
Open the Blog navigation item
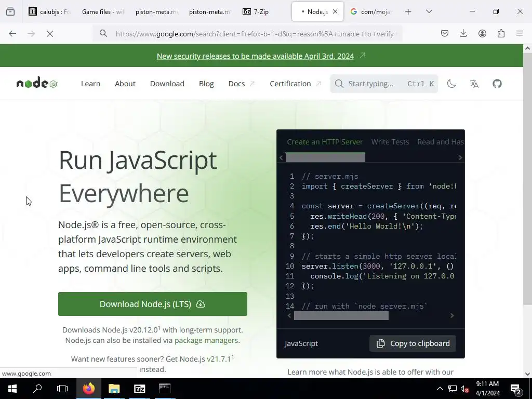[x=206, y=84]
